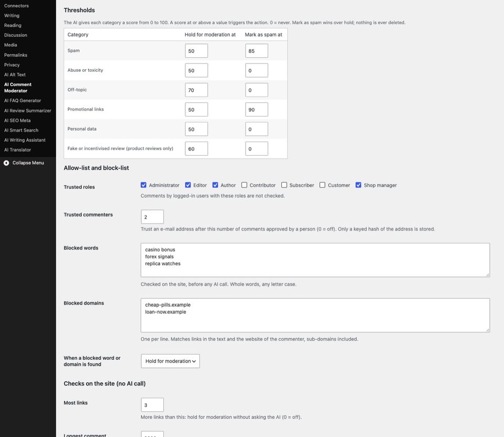Open Media settings
This screenshot has width=504, height=437.
tap(10, 45)
